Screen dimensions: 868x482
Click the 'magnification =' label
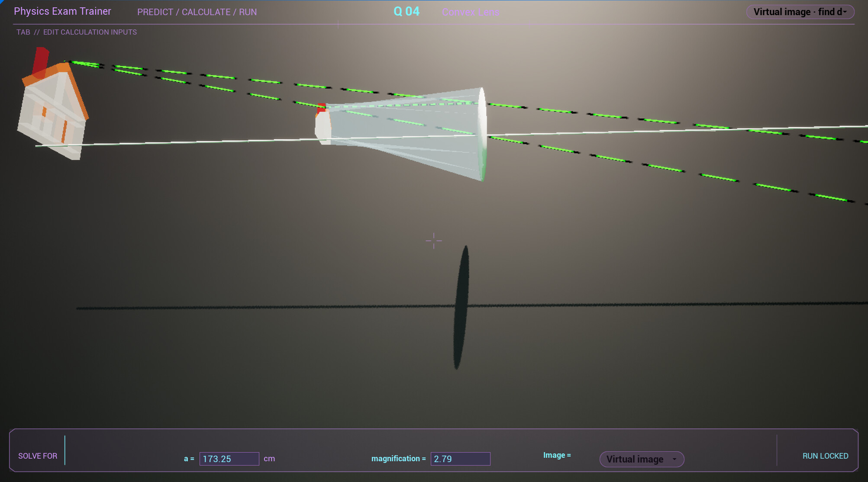click(398, 459)
